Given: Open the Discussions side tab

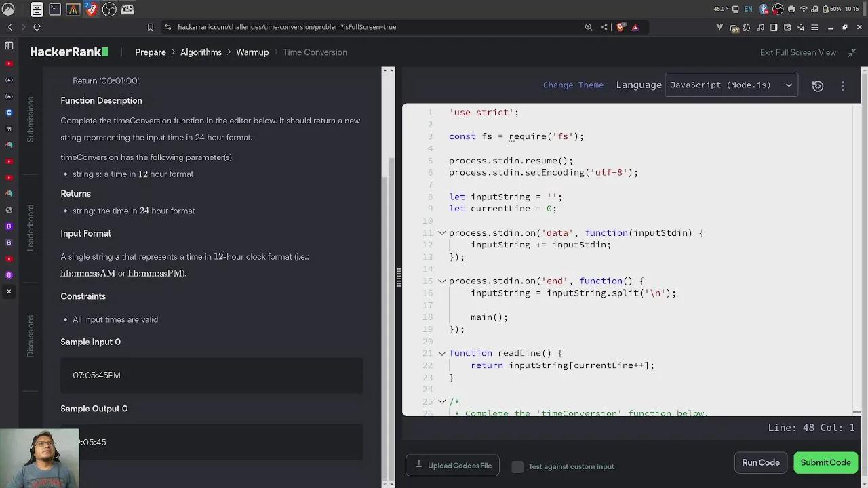Looking at the screenshot, I should pos(30,336).
